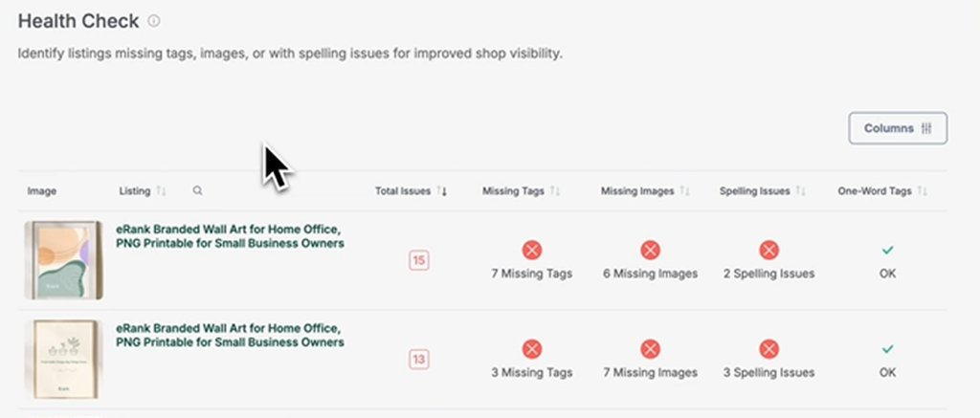Click the 15 total issues badge
This screenshot has height=418, width=980.
(x=418, y=260)
